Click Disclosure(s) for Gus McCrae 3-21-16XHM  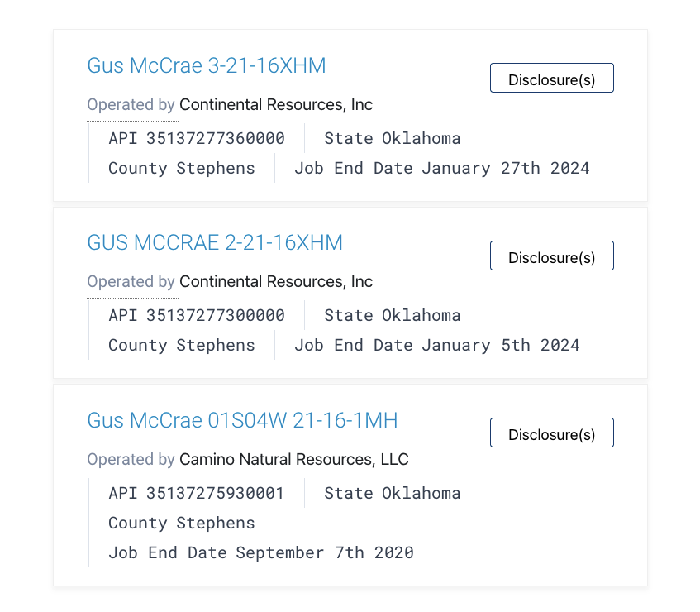pyautogui.click(x=552, y=79)
